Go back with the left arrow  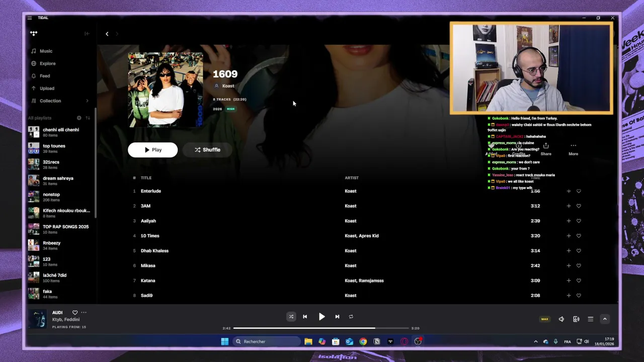(x=107, y=34)
